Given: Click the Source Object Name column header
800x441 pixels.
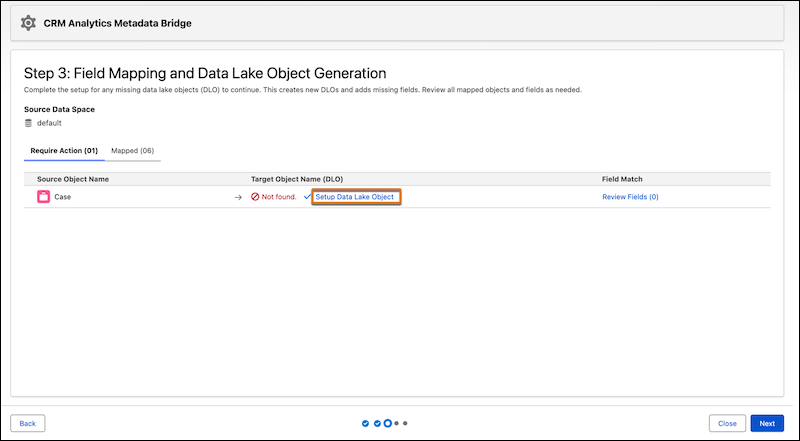Looking at the screenshot, I should 73,179.
